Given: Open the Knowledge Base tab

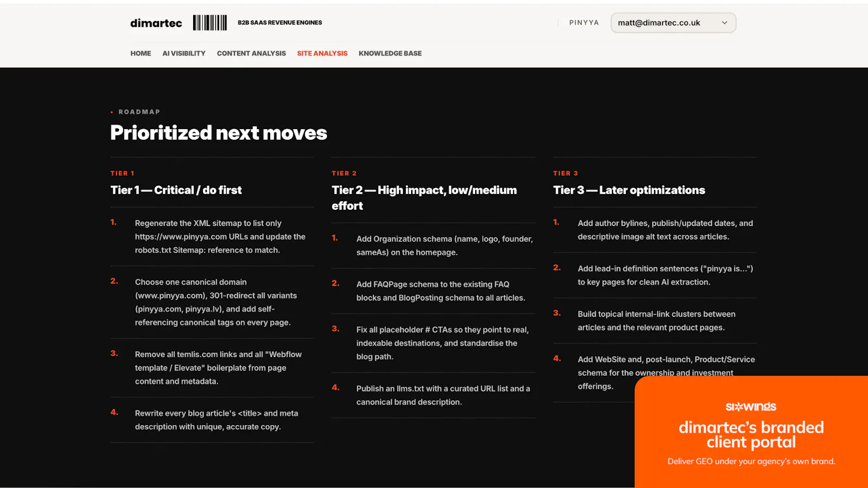Looking at the screenshot, I should pyautogui.click(x=390, y=53).
